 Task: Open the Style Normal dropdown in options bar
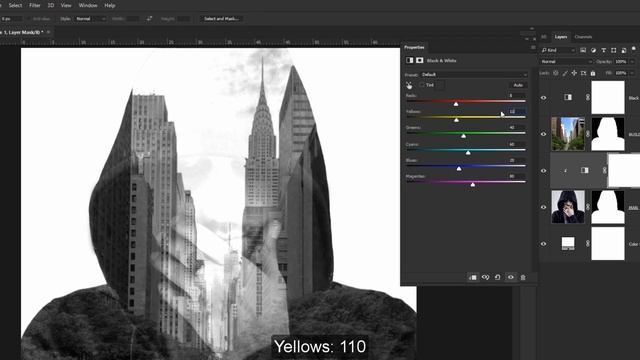pos(91,19)
